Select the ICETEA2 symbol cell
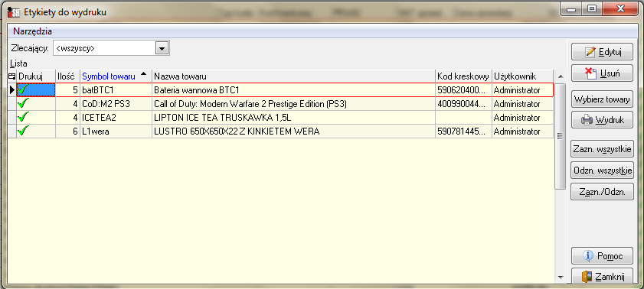 (116, 118)
